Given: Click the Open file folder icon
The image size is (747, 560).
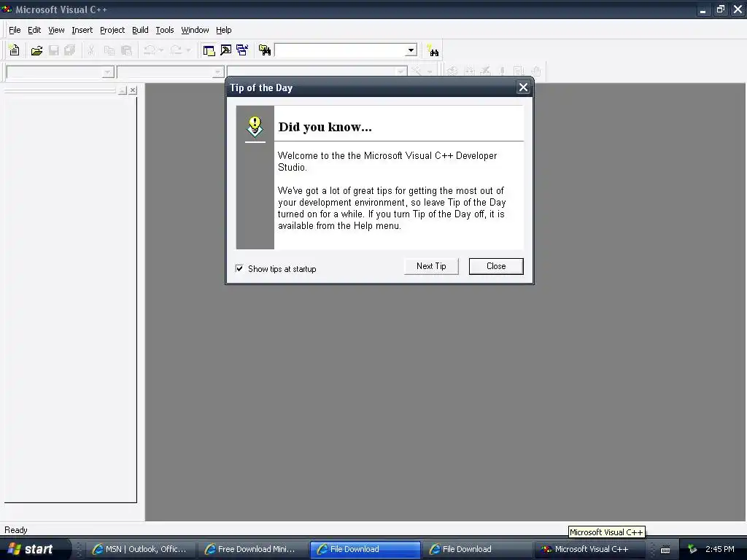Looking at the screenshot, I should coord(36,50).
